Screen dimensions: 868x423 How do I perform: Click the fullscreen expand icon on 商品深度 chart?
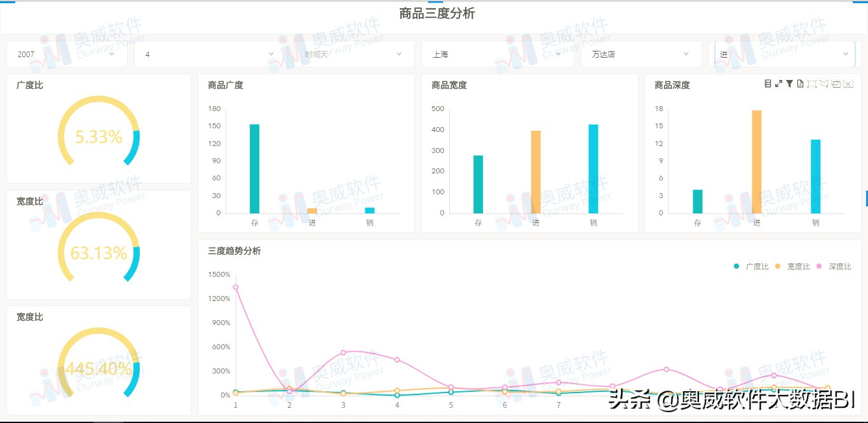tap(778, 83)
